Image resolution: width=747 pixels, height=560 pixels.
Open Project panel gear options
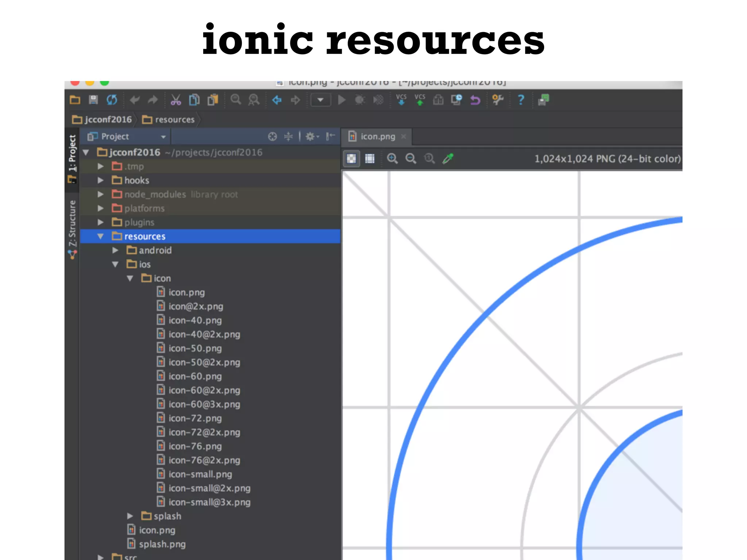tap(312, 136)
